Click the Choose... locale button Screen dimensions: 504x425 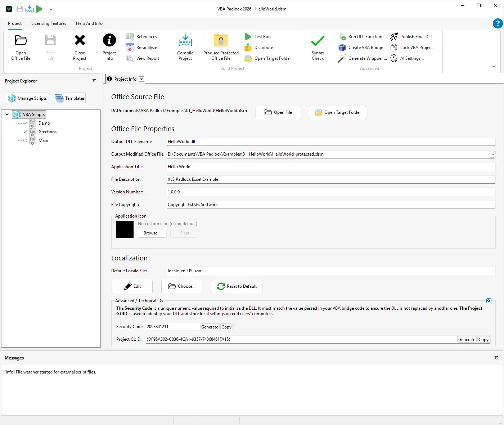pyautogui.click(x=182, y=286)
